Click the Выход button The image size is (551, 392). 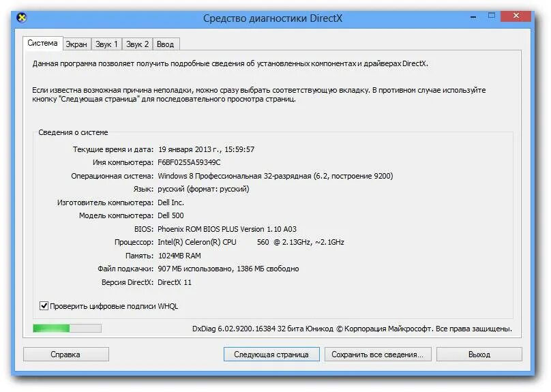pyautogui.click(x=479, y=355)
